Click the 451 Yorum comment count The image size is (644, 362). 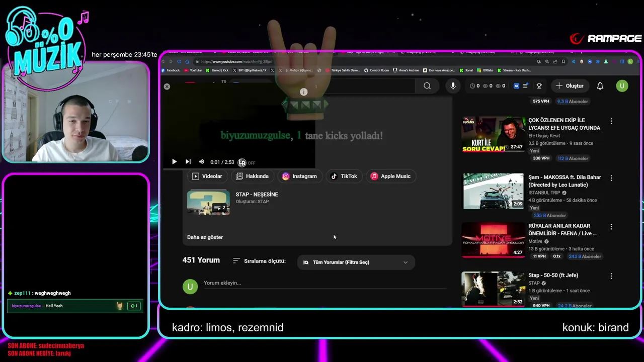click(201, 260)
